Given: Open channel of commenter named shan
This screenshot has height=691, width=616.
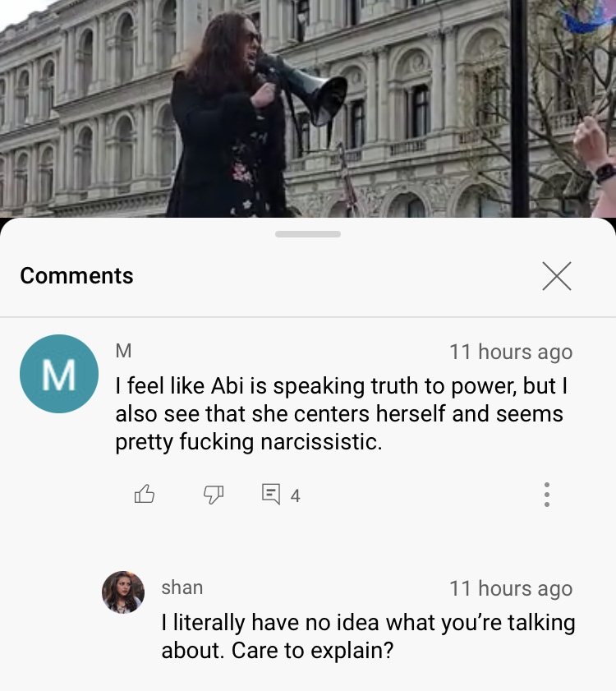Looking at the screenshot, I should (182, 587).
